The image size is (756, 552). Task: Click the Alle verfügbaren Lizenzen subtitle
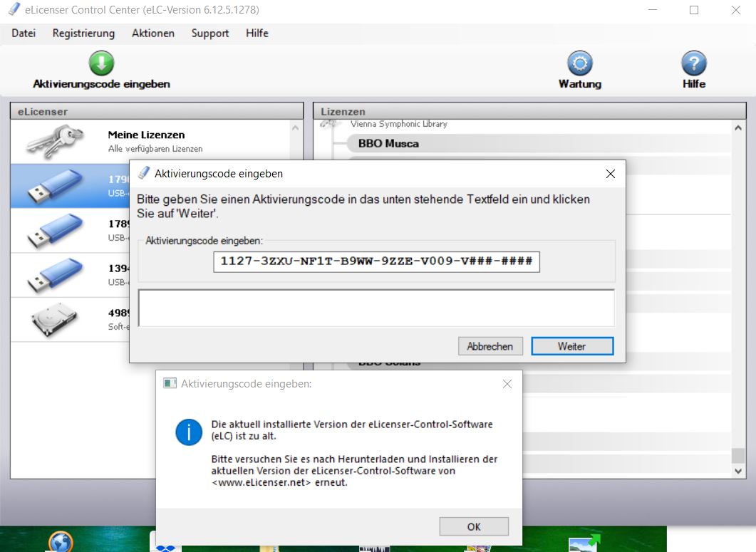155,148
